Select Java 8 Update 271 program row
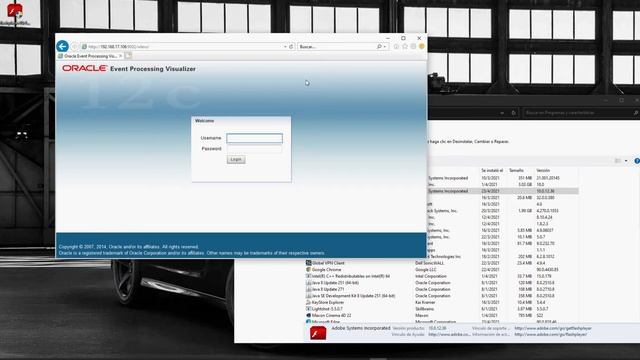Screen dimensions: 640x360 (442, 289)
